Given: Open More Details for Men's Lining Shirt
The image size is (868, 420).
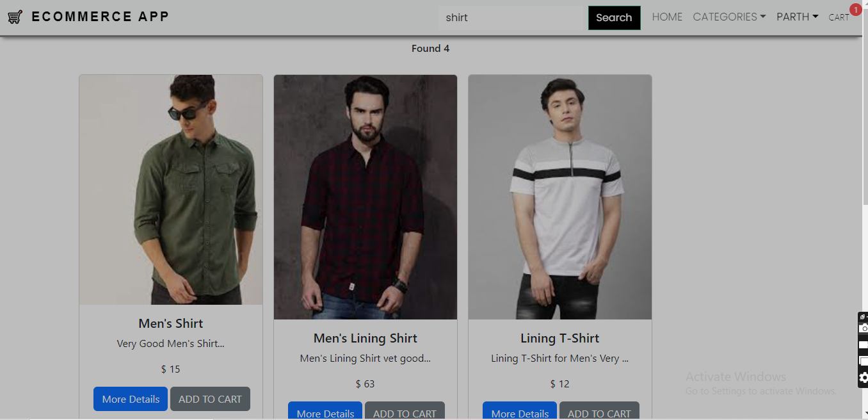Looking at the screenshot, I should 325,413.
